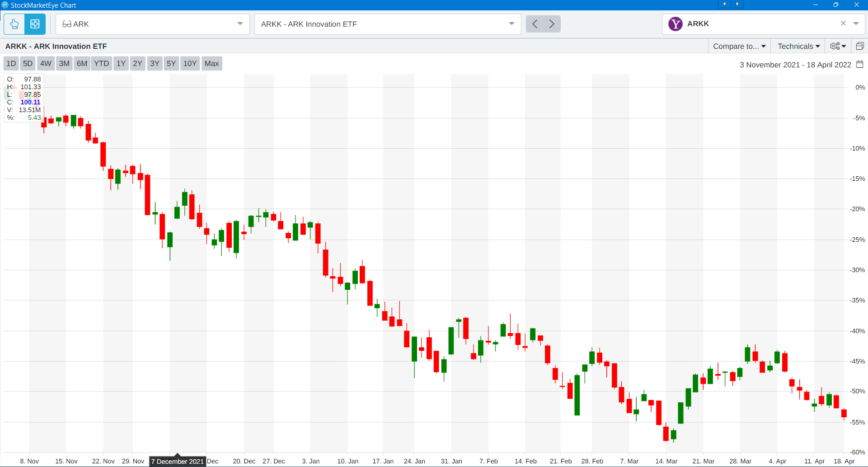Switch chart to YTD range
Image resolution: width=868 pixels, height=467 pixels.
click(101, 63)
